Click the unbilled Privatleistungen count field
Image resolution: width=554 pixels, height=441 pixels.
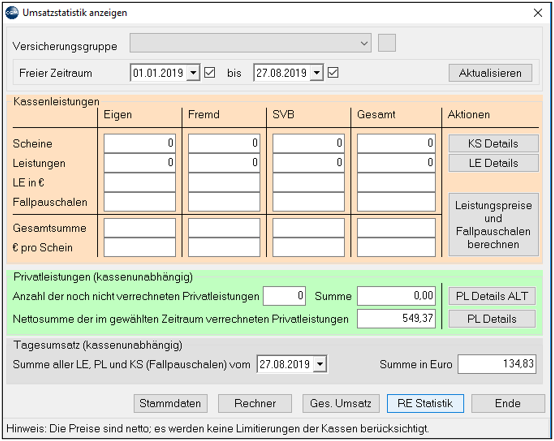point(284,296)
